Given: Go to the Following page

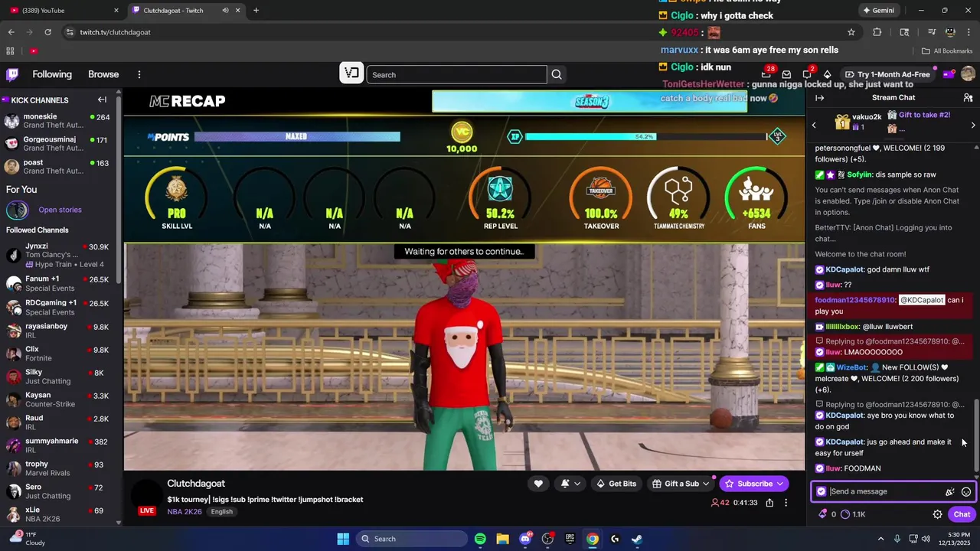Looking at the screenshot, I should tap(52, 74).
